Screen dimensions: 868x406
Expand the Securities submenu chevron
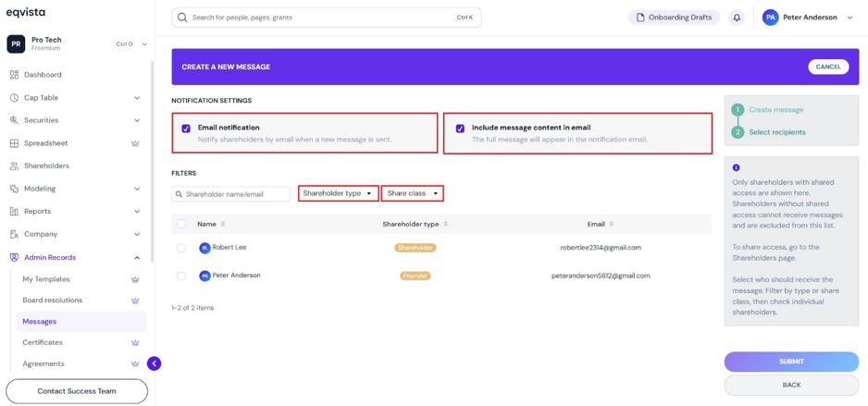coord(137,120)
